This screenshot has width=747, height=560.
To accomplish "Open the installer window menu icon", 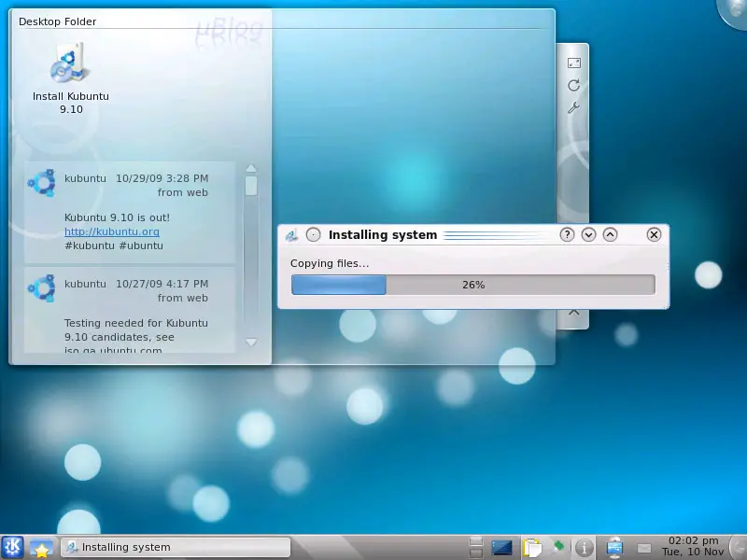I will 291,235.
